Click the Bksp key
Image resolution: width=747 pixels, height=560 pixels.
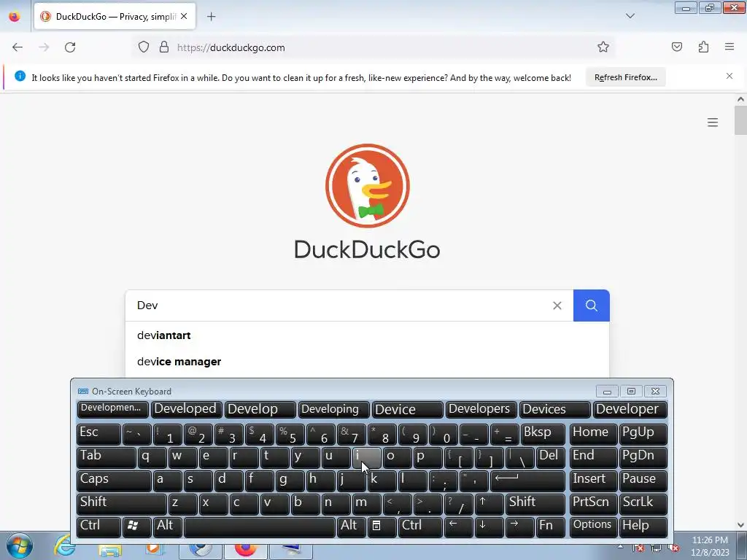[543, 433]
